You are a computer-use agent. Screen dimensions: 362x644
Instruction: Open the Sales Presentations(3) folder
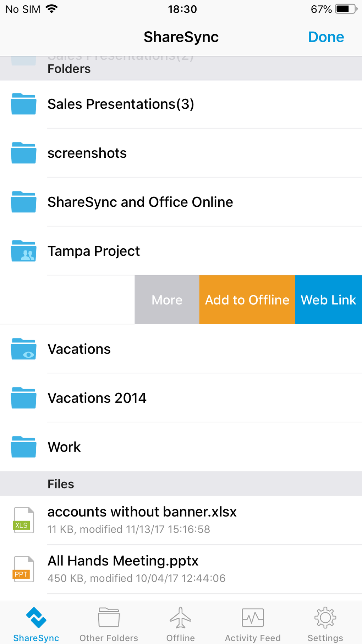pos(121,104)
